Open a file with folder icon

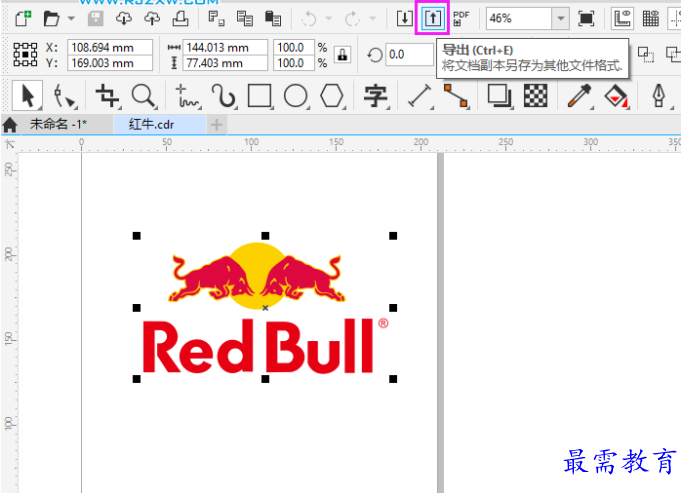pos(51,18)
